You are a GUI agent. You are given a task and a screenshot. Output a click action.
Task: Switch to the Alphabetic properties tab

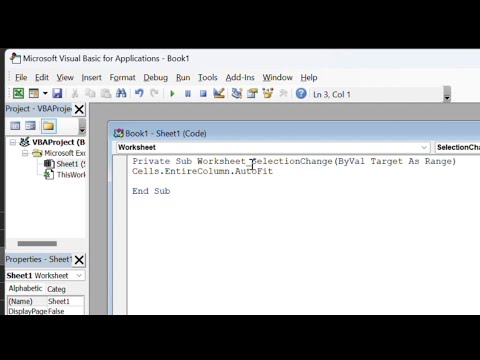point(25,288)
